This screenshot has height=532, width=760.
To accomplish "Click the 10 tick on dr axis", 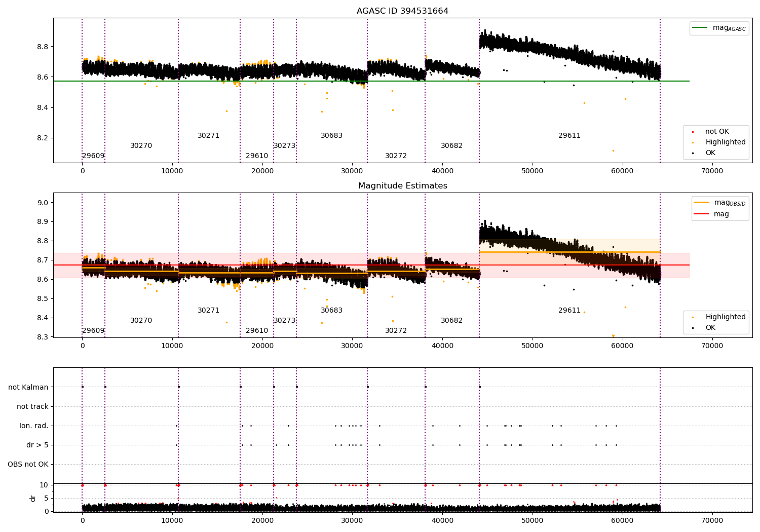I will [44, 485].
